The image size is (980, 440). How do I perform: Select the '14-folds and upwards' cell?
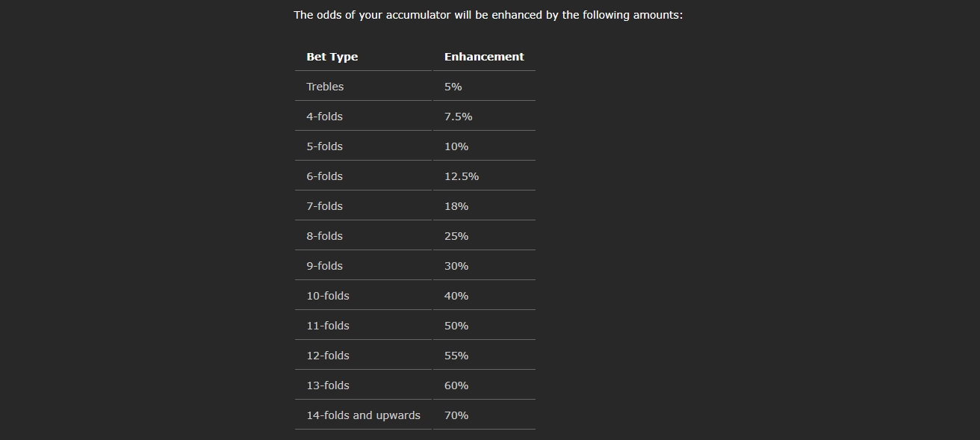coord(363,415)
